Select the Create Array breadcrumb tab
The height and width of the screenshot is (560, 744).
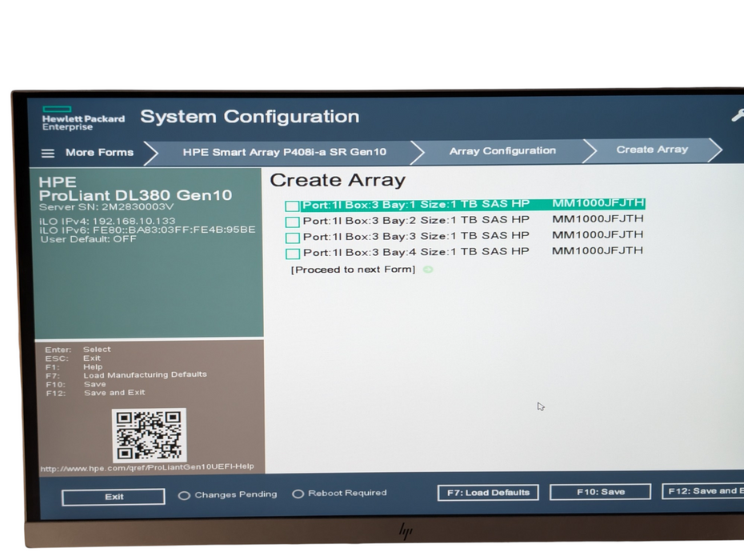pos(650,150)
